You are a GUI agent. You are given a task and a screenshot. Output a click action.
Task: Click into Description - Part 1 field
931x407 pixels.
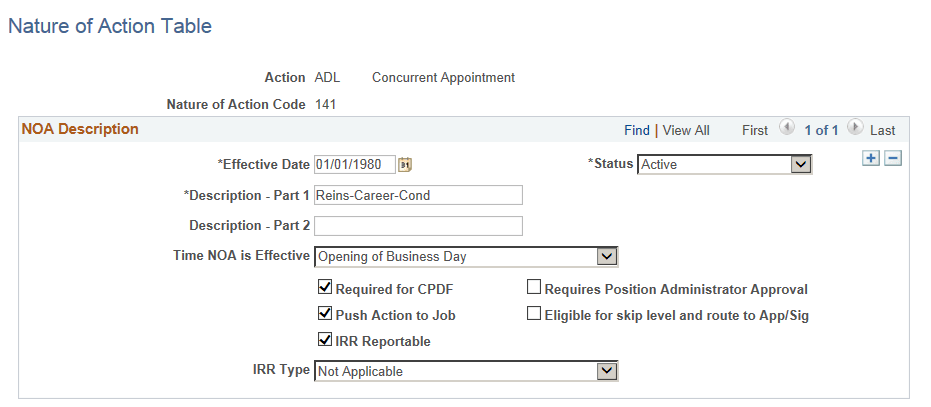click(418, 195)
